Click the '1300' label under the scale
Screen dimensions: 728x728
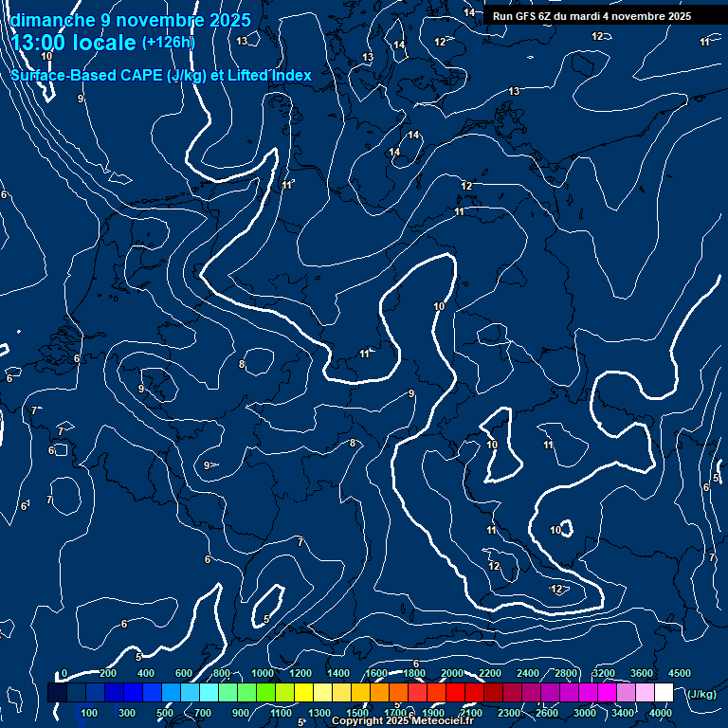(319, 713)
